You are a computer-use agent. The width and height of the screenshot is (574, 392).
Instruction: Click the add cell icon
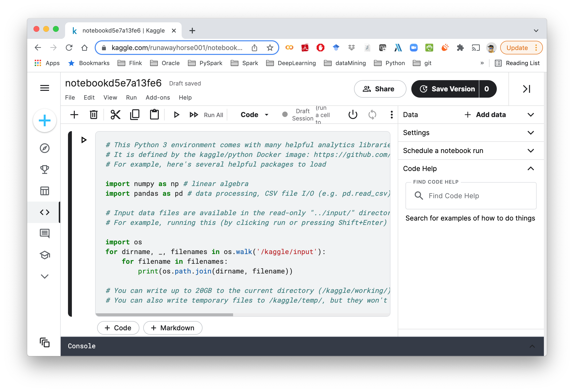tap(74, 115)
